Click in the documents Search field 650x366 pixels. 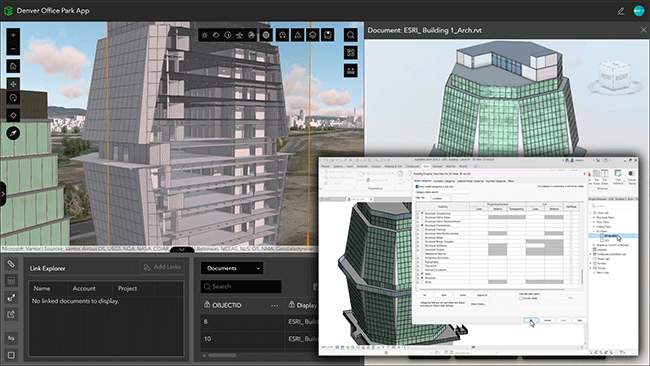click(x=241, y=286)
